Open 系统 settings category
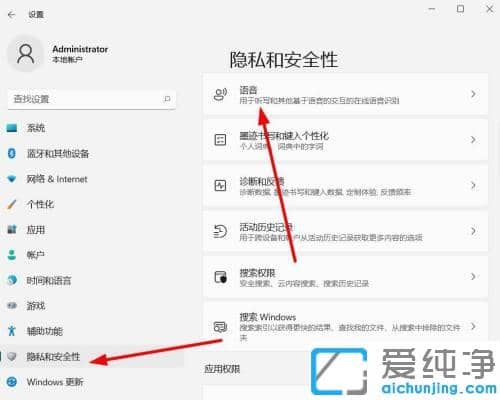 pyautogui.click(x=92, y=128)
